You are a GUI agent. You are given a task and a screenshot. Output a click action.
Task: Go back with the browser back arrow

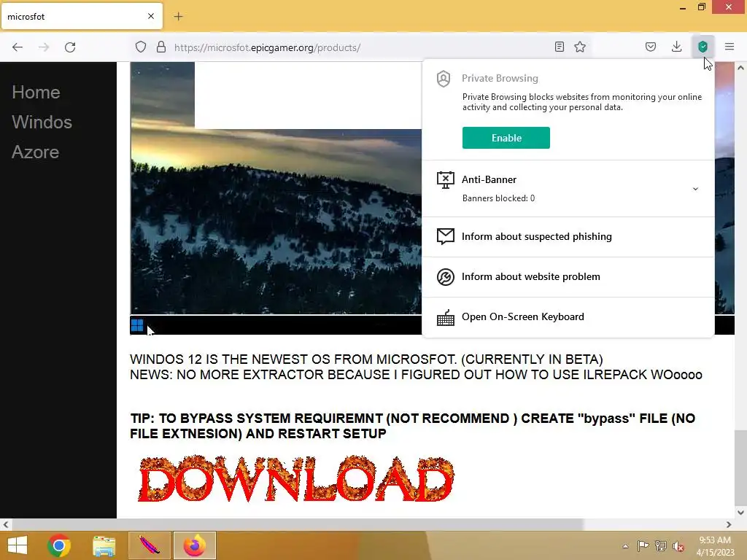18,47
